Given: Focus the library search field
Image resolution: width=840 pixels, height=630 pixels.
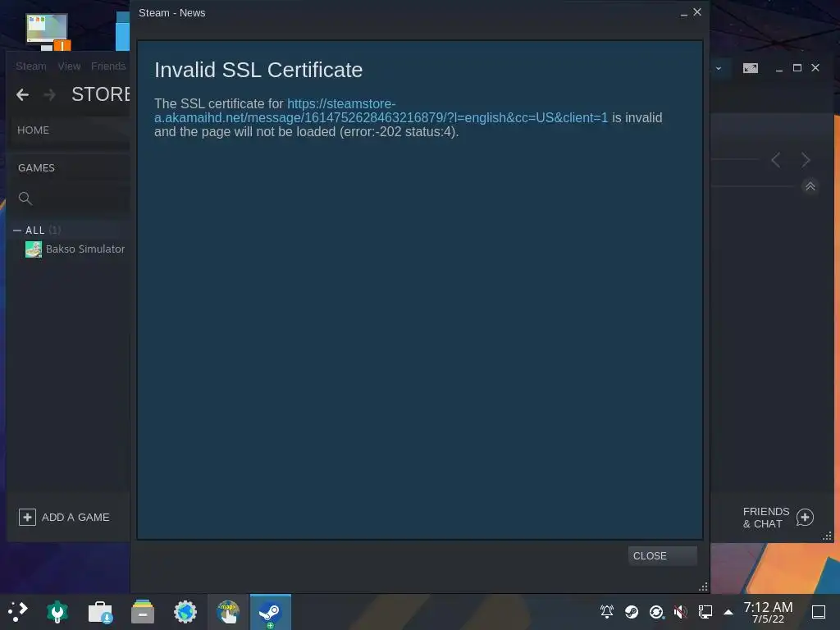Looking at the screenshot, I should point(70,199).
